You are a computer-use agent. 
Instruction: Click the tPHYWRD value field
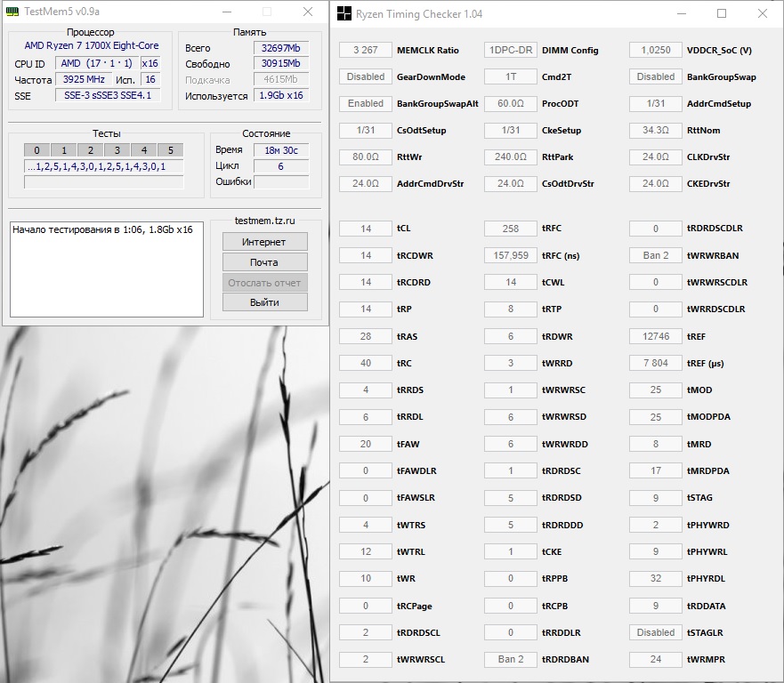point(656,525)
